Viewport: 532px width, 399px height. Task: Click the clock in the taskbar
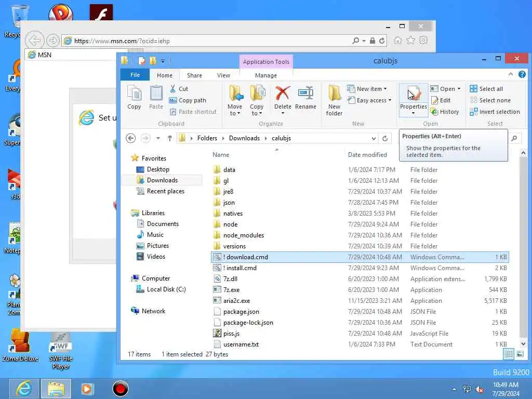(x=506, y=389)
